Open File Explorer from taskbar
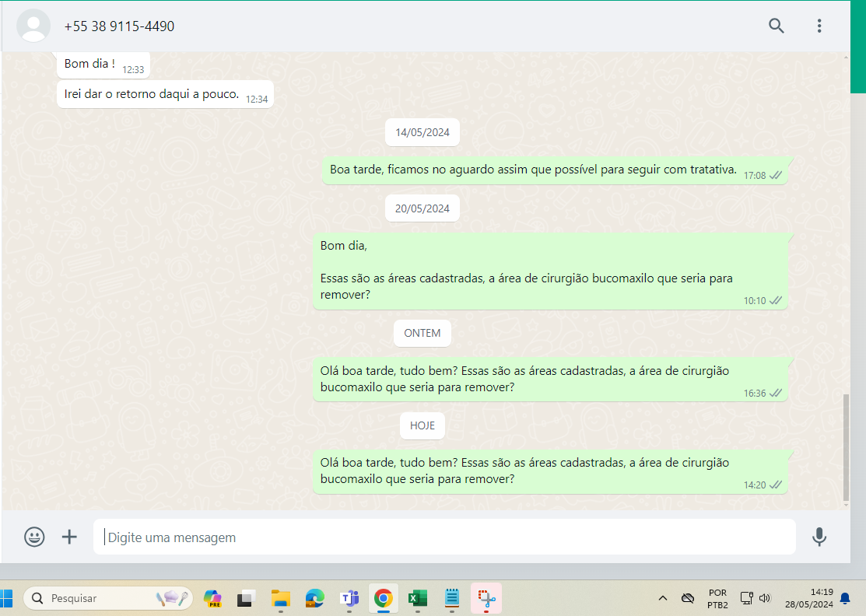The width and height of the screenshot is (866, 616). [280, 598]
